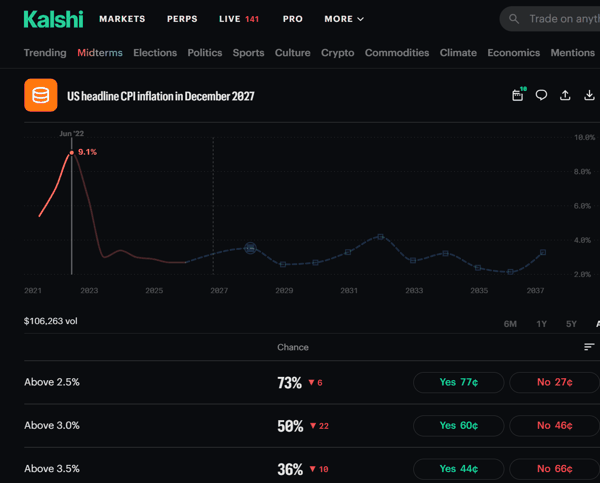Select the 5Y time range
The width and height of the screenshot is (600, 483).
click(571, 324)
